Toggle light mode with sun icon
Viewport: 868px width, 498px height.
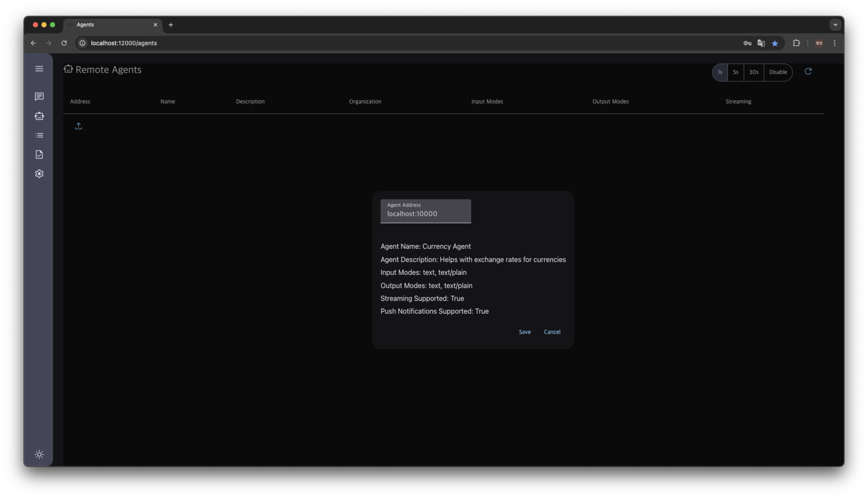point(39,454)
